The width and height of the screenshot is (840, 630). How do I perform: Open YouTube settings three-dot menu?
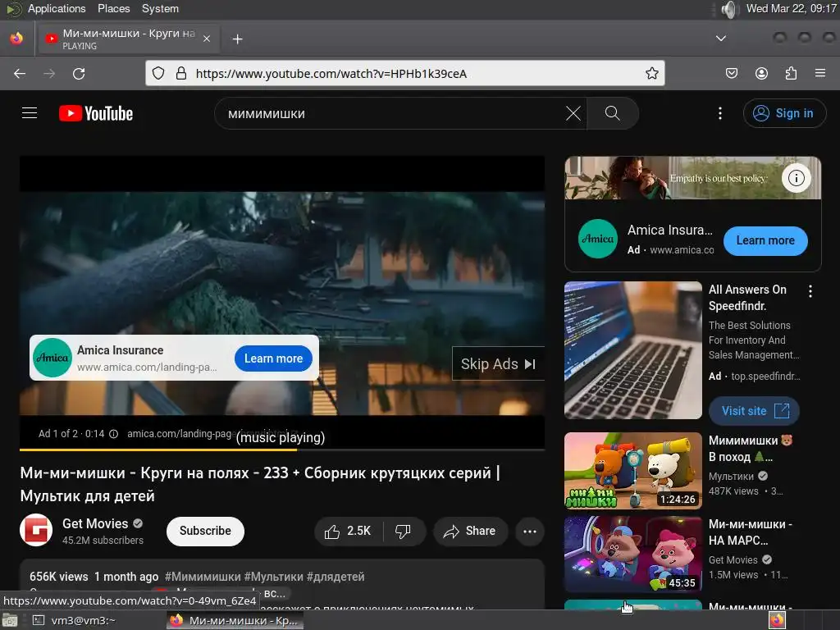tap(719, 113)
